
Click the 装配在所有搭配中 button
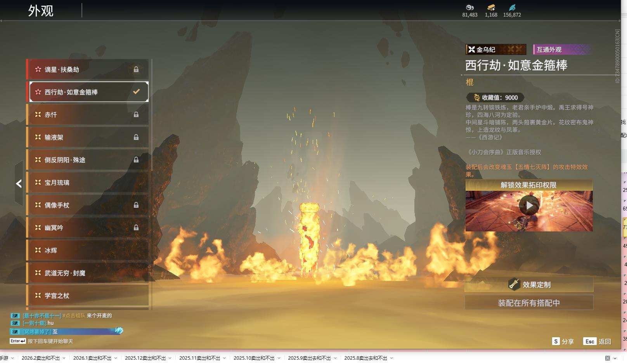[529, 303]
